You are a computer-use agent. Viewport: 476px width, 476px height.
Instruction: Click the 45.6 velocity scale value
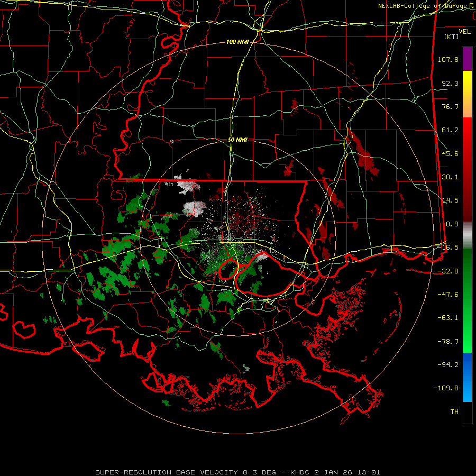450,153
